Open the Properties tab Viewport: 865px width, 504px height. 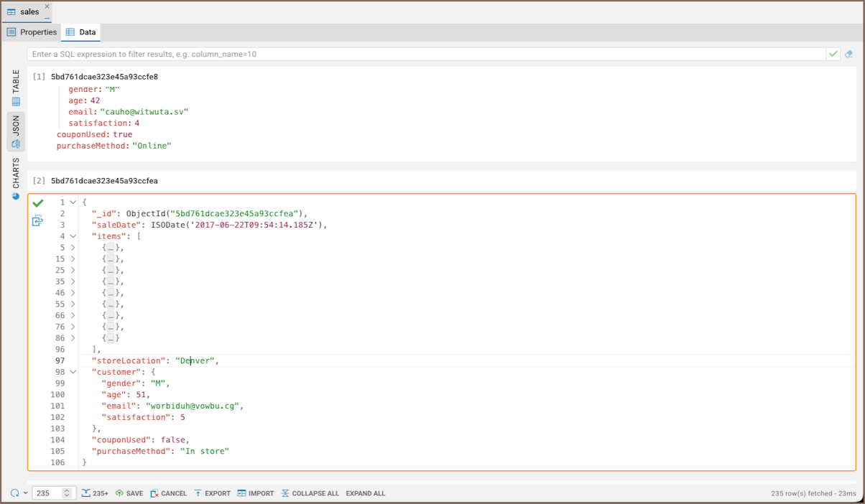point(32,32)
